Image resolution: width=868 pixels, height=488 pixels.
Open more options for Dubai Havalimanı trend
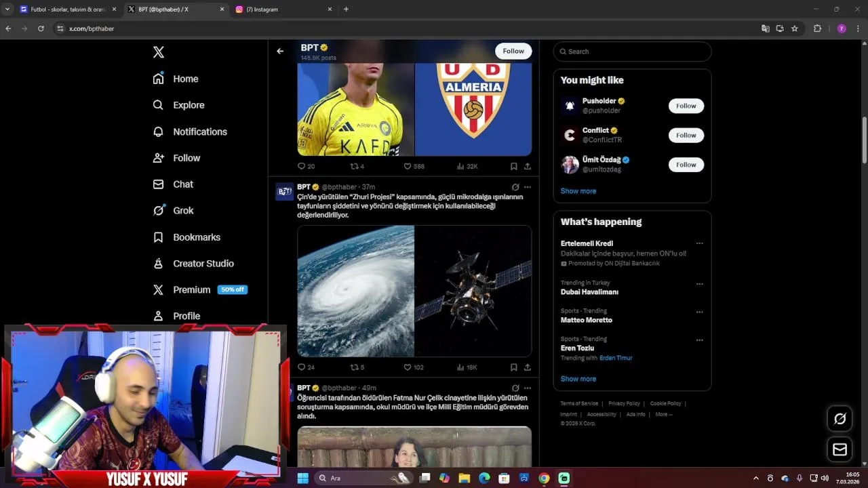pos(699,284)
